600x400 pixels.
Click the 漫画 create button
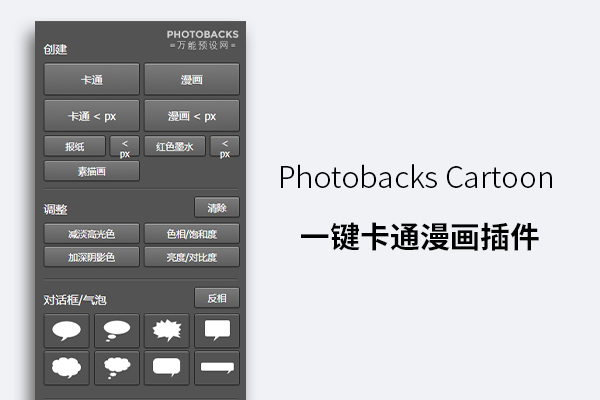(192, 79)
